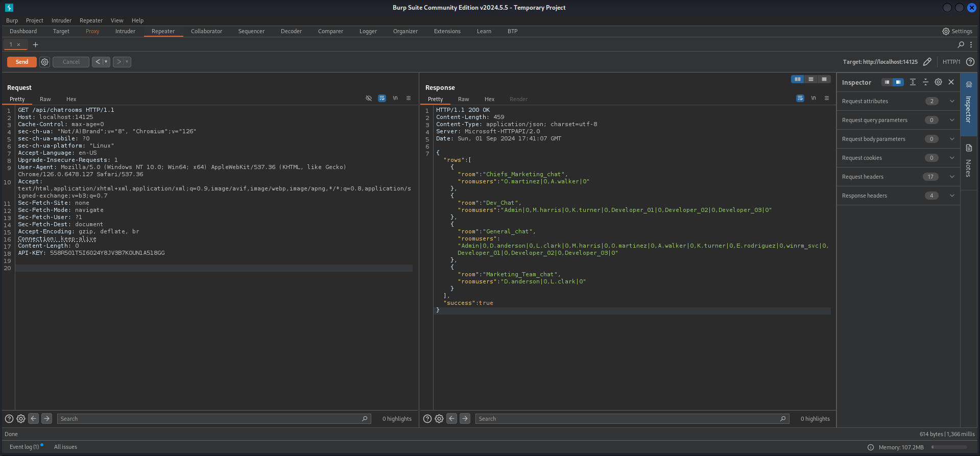Click the orange Send button
980x456 pixels.
(x=21, y=62)
